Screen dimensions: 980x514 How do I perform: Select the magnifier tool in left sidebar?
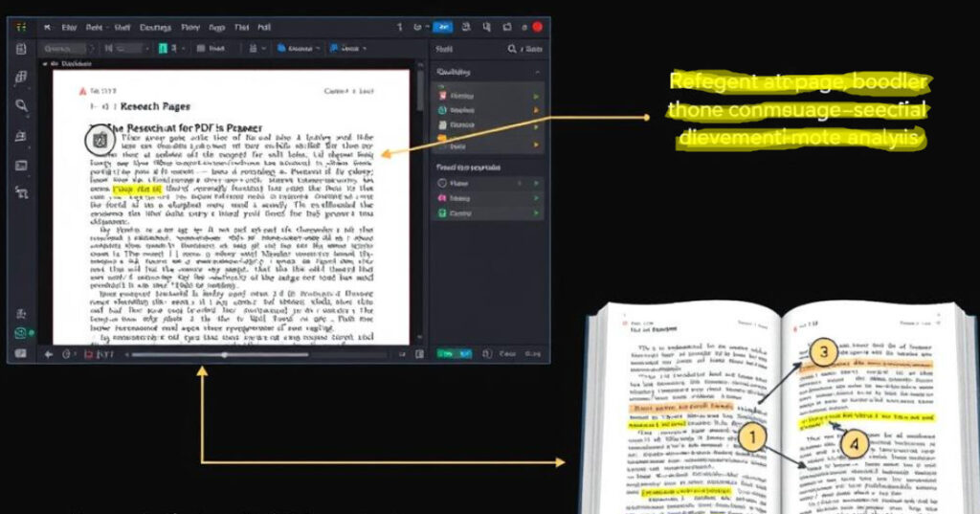21,106
